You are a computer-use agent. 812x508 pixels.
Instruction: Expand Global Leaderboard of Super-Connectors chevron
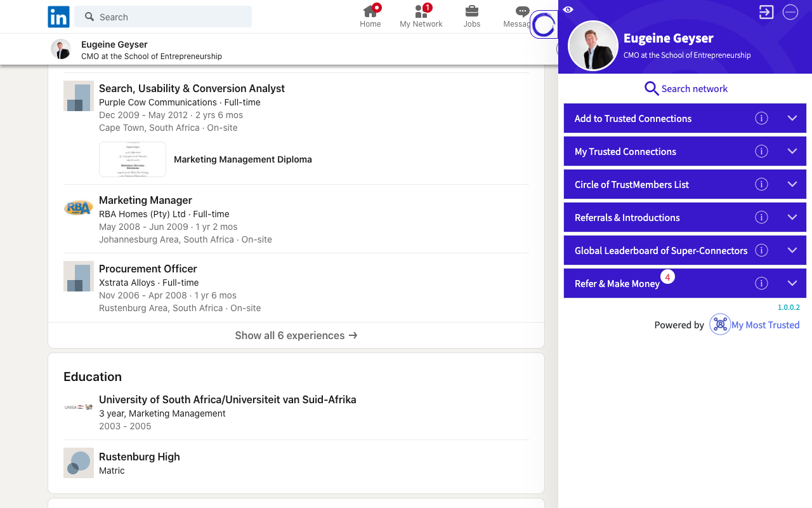click(x=792, y=250)
